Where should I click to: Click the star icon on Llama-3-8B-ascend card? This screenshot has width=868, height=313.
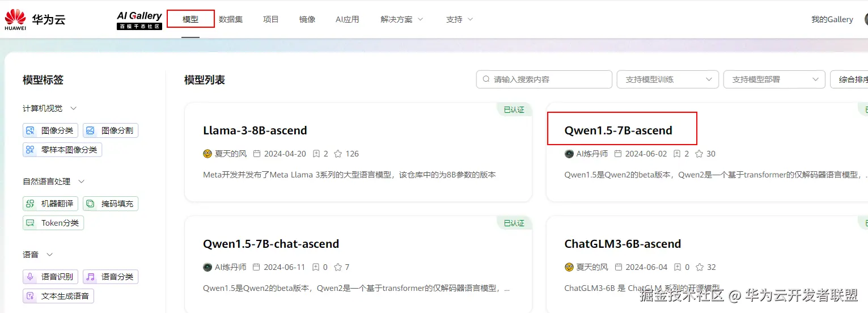(338, 154)
